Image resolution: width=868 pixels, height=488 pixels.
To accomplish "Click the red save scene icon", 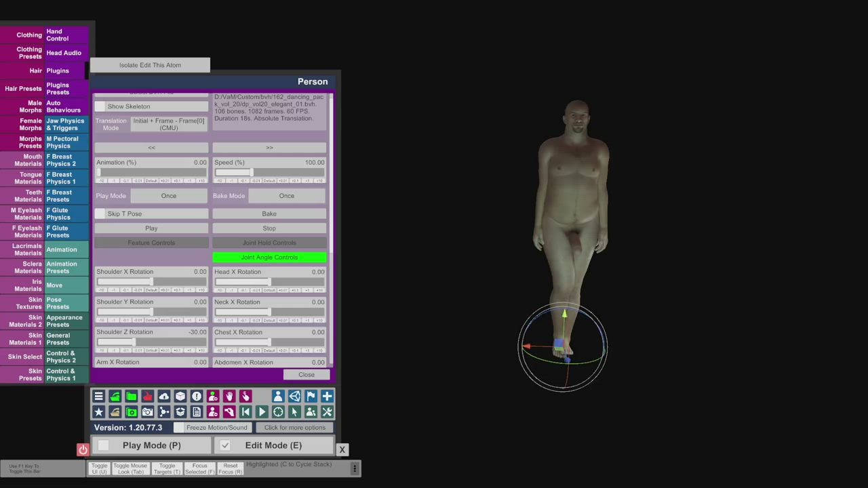I will click(148, 396).
